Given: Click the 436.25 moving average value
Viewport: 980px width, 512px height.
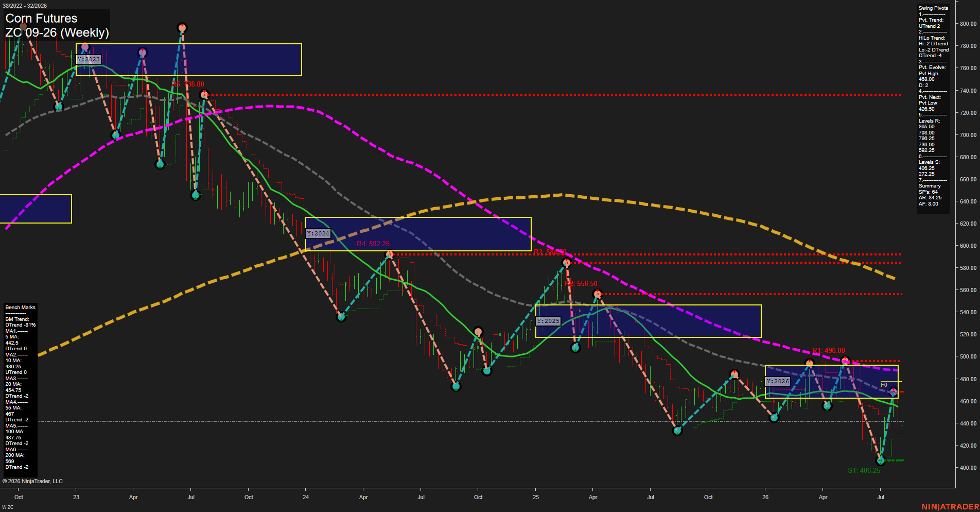Looking at the screenshot, I should [x=13, y=367].
